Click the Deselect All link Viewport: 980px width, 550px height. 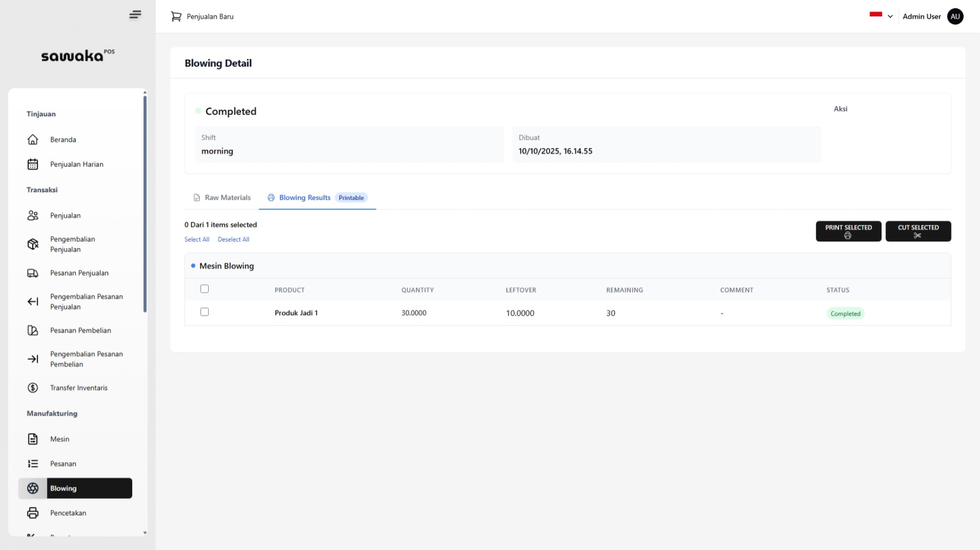click(x=233, y=239)
